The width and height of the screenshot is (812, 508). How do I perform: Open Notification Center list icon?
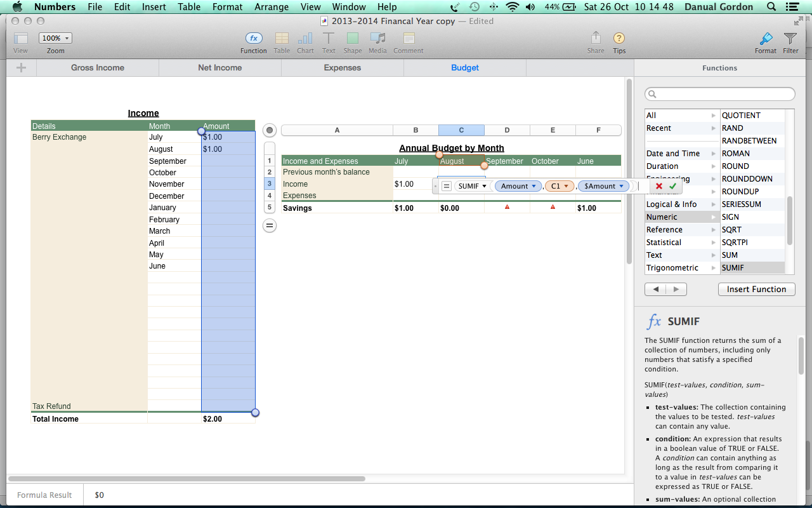pyautogui.click(x=794, y=7)
